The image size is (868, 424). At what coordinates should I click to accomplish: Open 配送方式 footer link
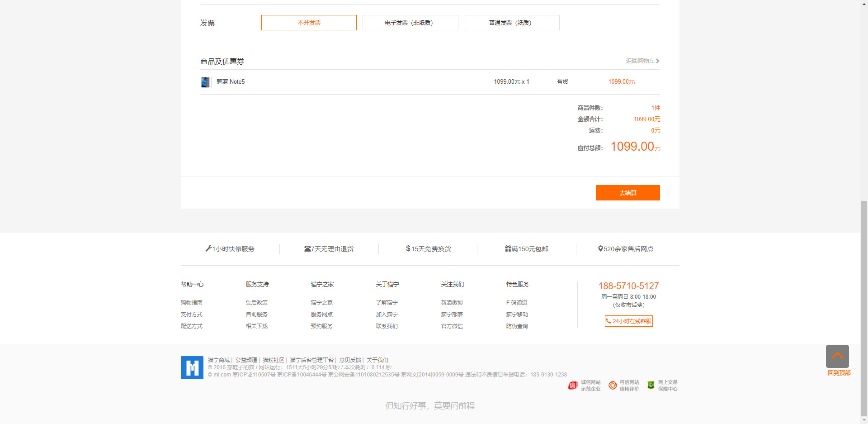point(192,326)
